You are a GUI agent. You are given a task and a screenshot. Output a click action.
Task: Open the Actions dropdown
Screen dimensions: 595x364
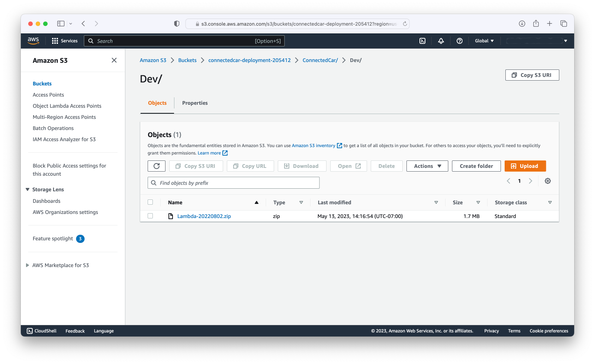pyautogui.click(x=427, y=166)
